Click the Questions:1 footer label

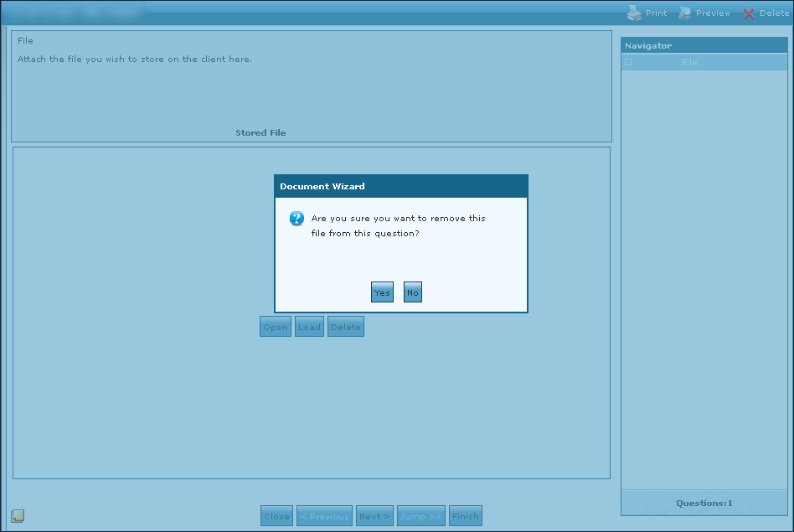click(x=704, y=503)
